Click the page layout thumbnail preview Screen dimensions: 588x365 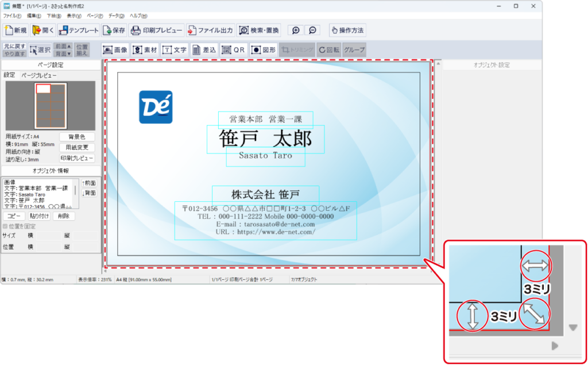point(51,106)
